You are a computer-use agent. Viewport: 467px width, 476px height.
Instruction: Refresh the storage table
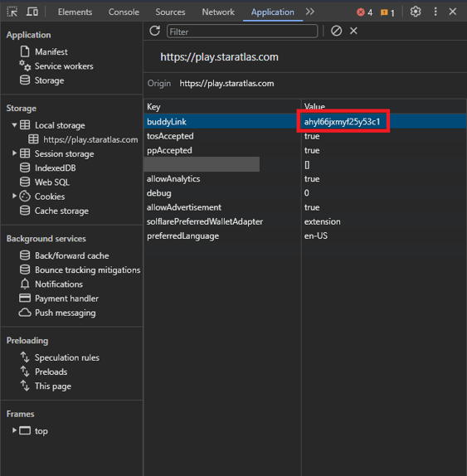click(154, 31)
